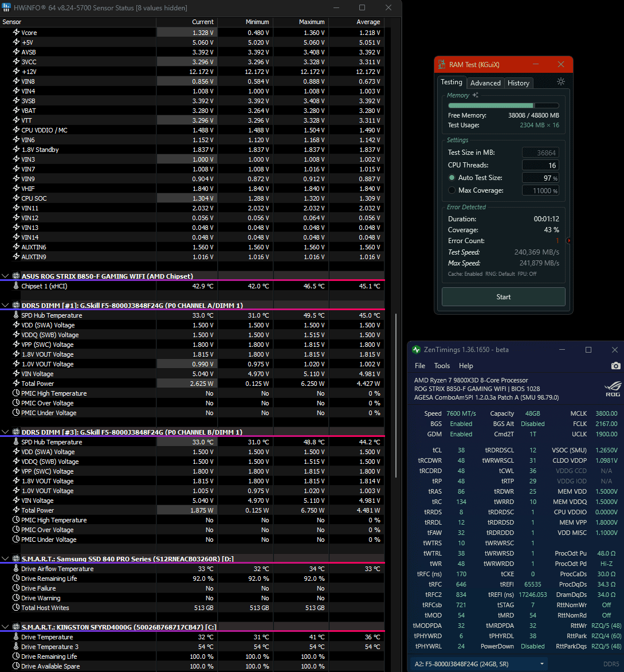Image resolution: width=624 pixels, height=672 pixels.
Task: Switch to the Advanced tab in RAM Test
Action: (485, 83)
